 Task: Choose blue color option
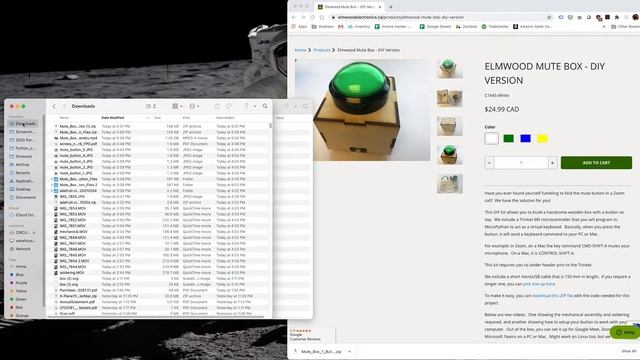[x=525, y=138]
